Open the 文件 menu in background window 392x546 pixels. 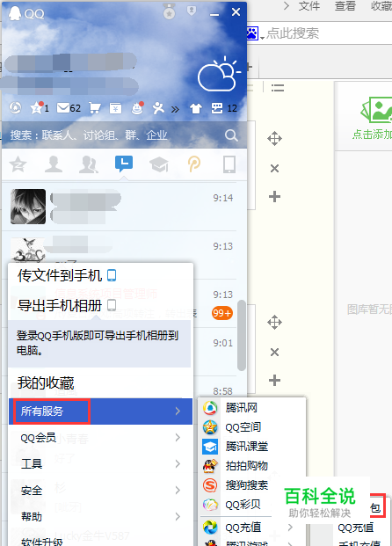309,6
